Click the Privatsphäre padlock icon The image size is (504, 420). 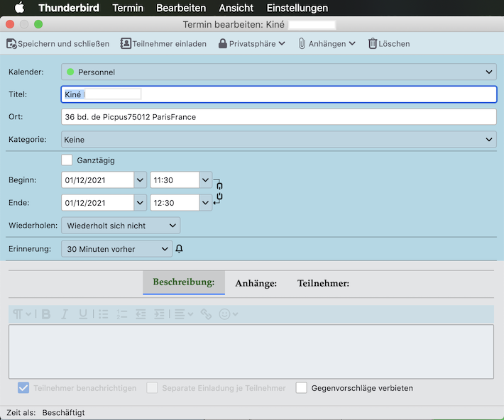coord(223,44)
